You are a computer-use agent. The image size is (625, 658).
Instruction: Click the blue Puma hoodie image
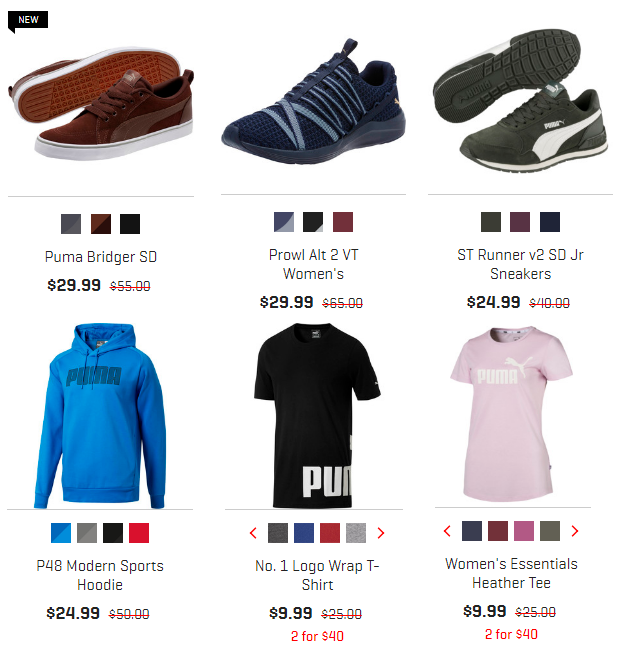point(100,415)
